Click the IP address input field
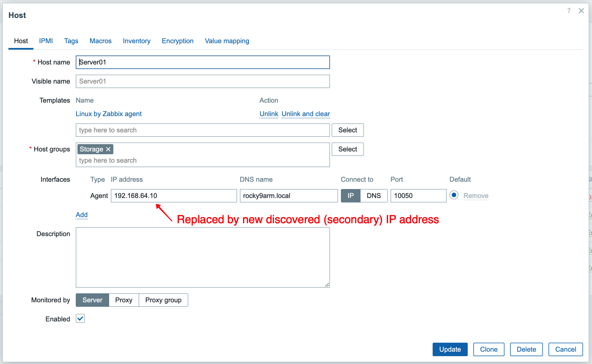Viewport: 592px width, 364px height. [174, 196]
